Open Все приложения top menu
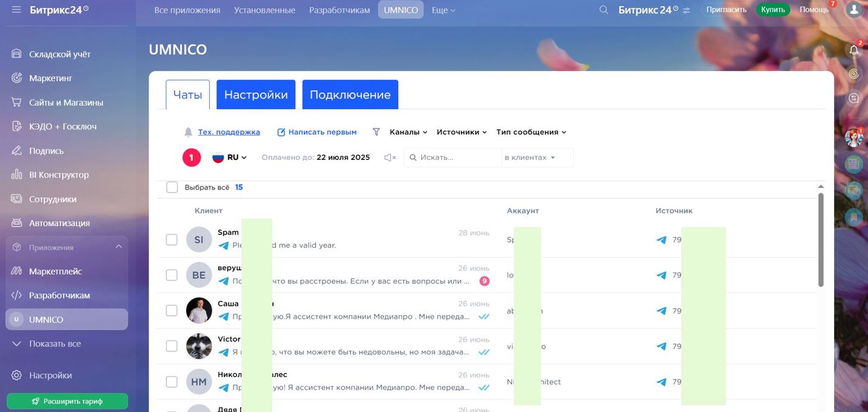Screen dimensions: 868x412 [187, 10]
